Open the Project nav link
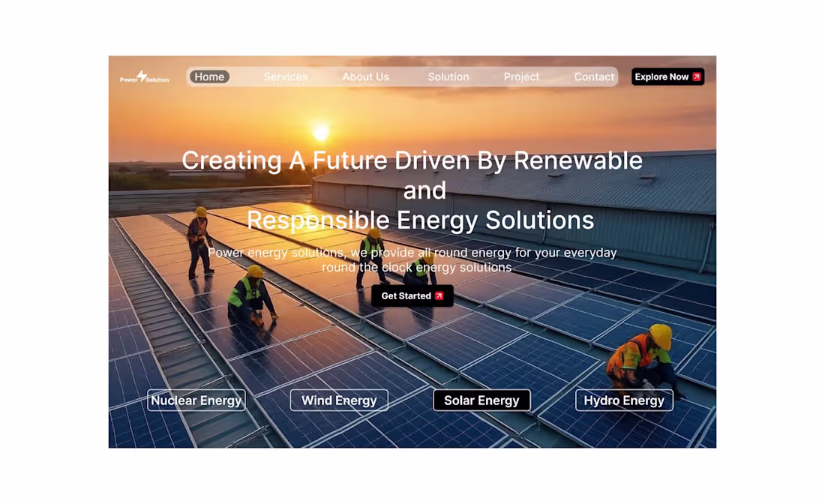This screenshot has width=825, height=504. click(521, 76)
